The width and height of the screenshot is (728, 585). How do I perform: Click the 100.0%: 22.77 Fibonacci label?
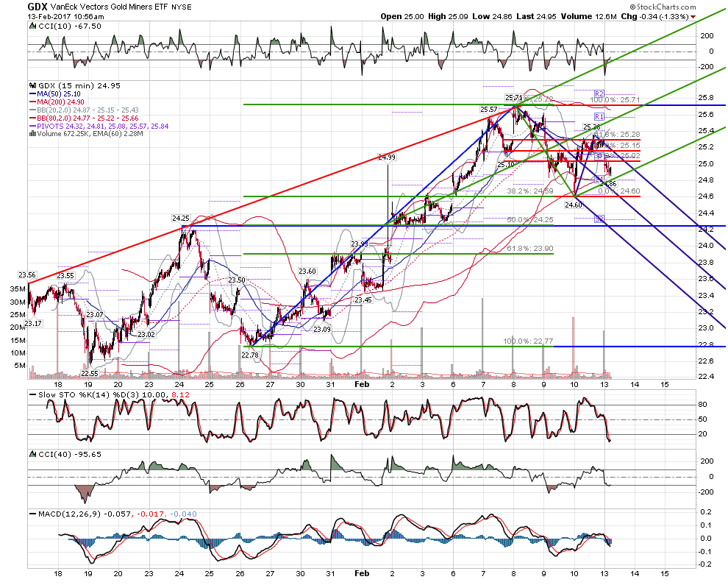[528, 341]
